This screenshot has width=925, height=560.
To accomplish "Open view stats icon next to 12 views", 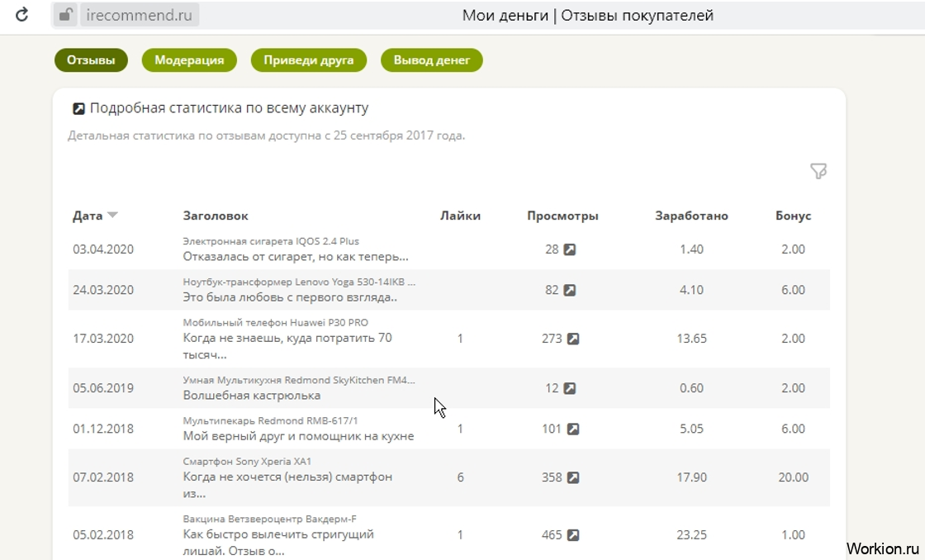I will coord(569,388).
